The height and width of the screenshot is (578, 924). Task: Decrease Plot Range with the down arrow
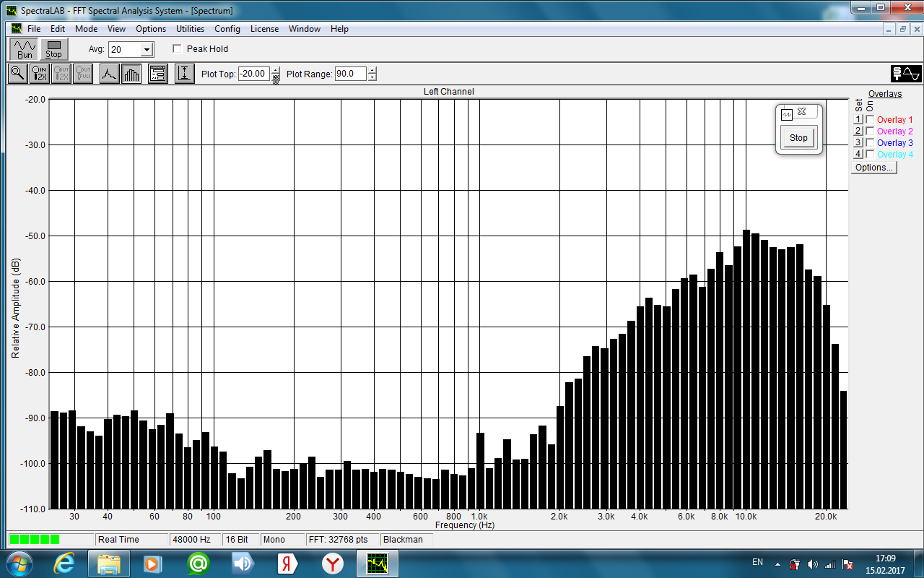tap(372, 77)
